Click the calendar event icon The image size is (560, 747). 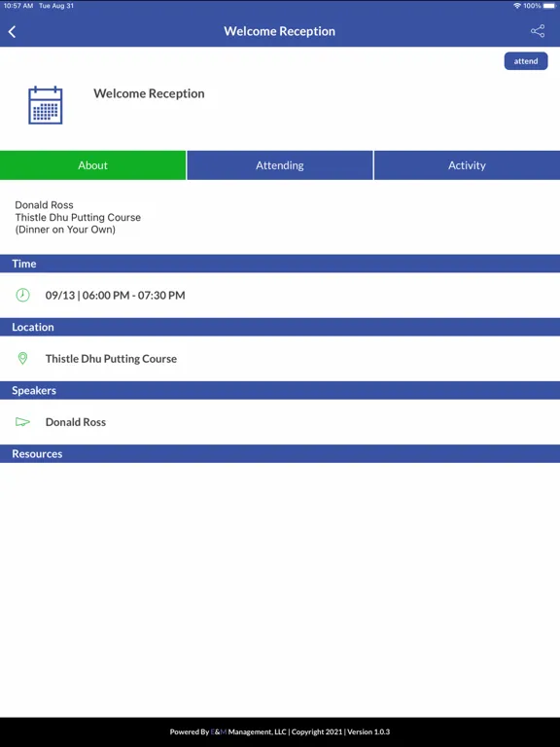click(46, 105)
